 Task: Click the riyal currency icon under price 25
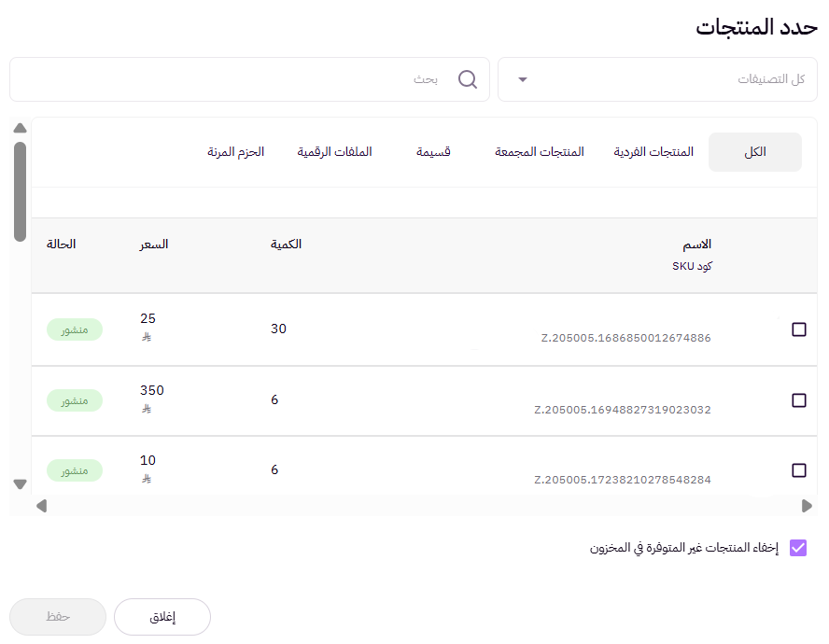pos(148,338)
